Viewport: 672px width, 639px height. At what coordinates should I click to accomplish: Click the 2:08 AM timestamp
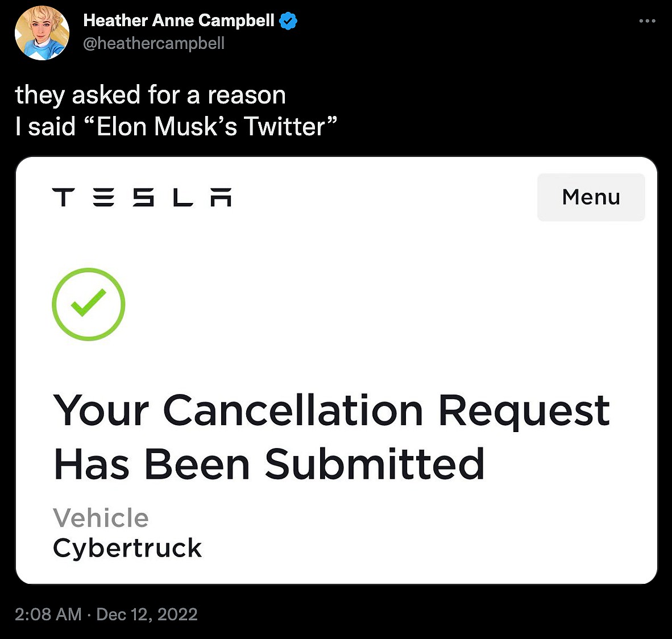(x=48, y=614)
